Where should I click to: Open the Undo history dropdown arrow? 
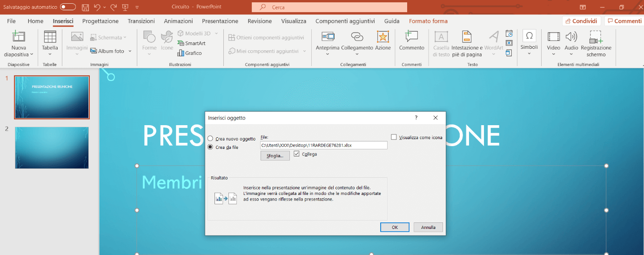pyautogui.click(x=104, y=7)
